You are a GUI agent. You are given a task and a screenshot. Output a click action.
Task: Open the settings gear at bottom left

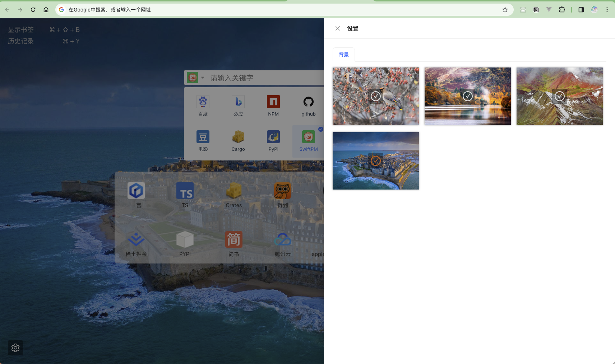pos(15,348)
